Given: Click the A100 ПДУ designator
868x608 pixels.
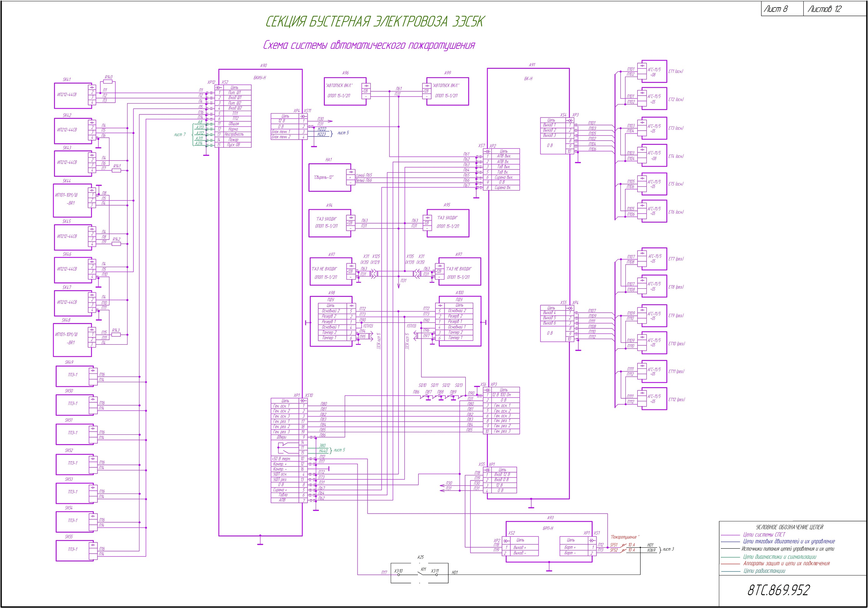Looking at the screenshot, I should click(459, 292).
